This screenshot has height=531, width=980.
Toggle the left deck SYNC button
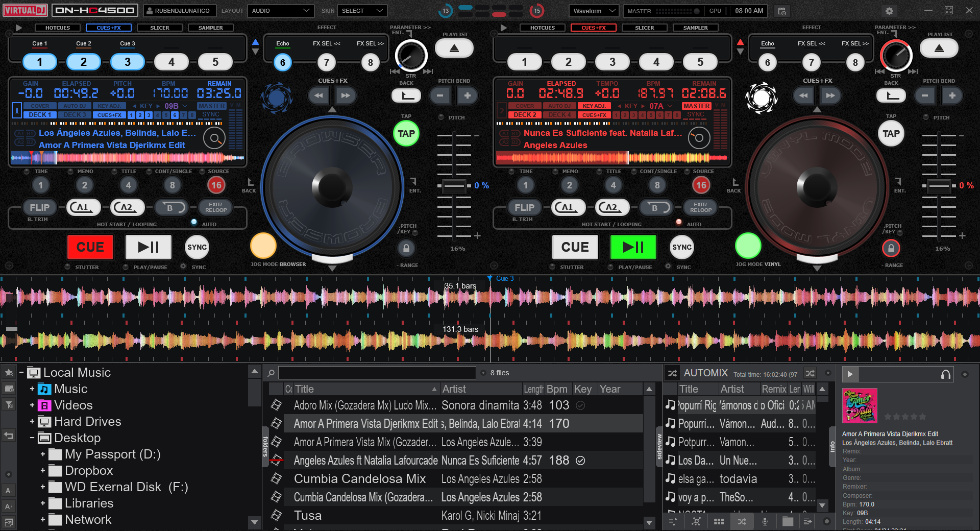(197, 247)
